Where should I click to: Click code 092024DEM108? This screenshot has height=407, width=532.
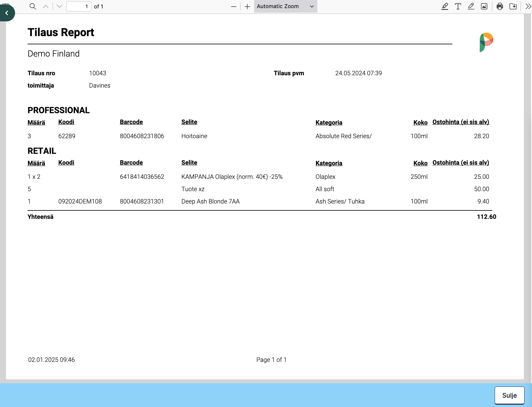point(80,201)
